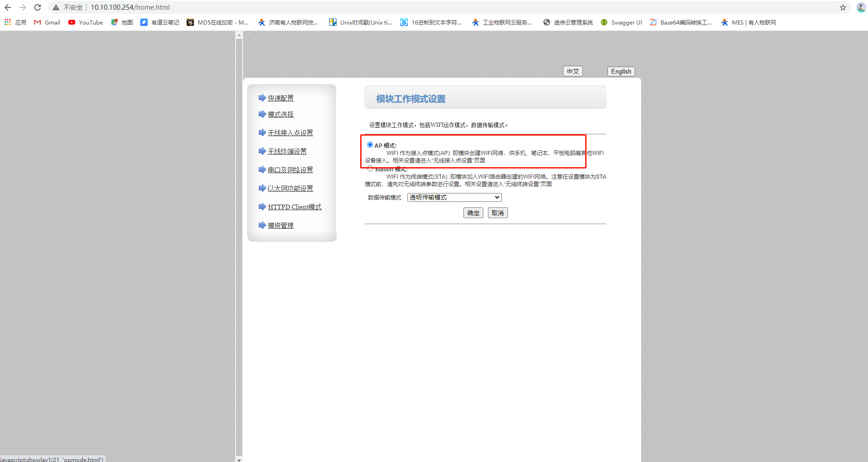Open the Swagger UI bookmark

coord(621,22)
